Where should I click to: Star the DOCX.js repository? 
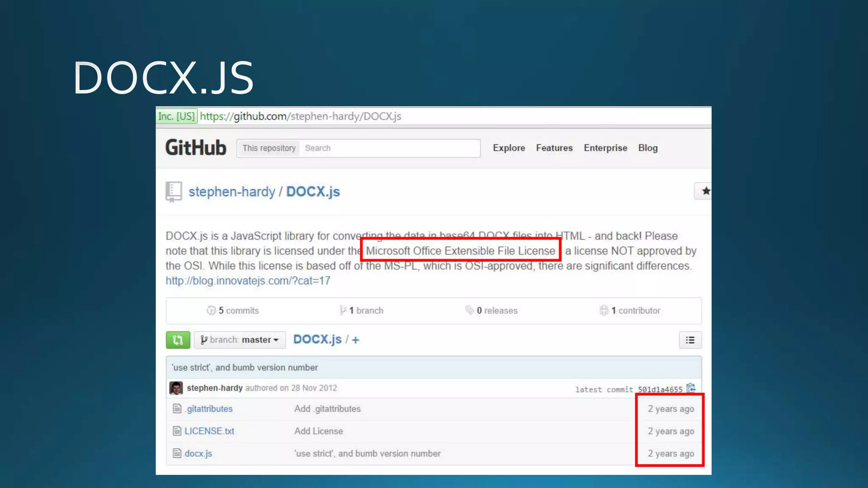click(x=704, y=191)
